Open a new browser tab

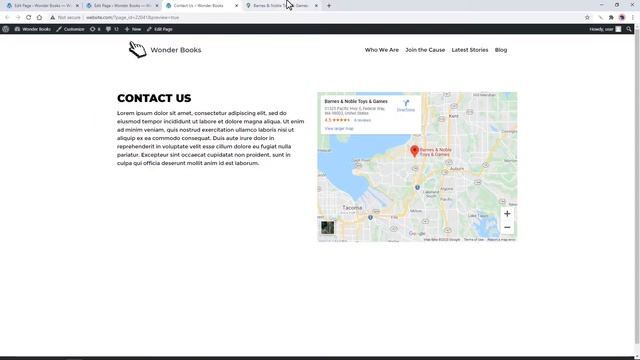(329, 6)
